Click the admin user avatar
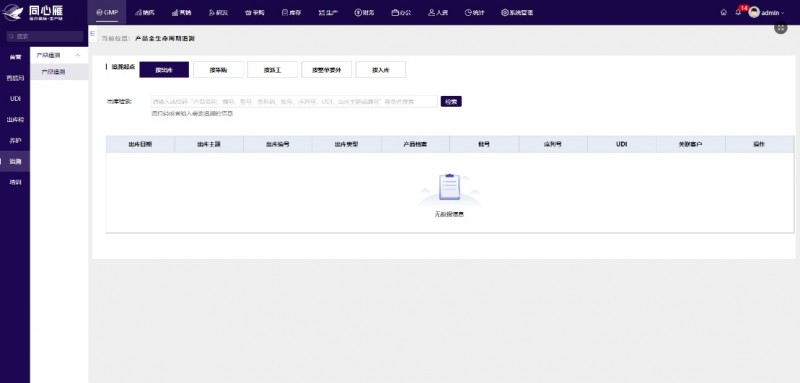Screen dimensions: 800x383 754,13
